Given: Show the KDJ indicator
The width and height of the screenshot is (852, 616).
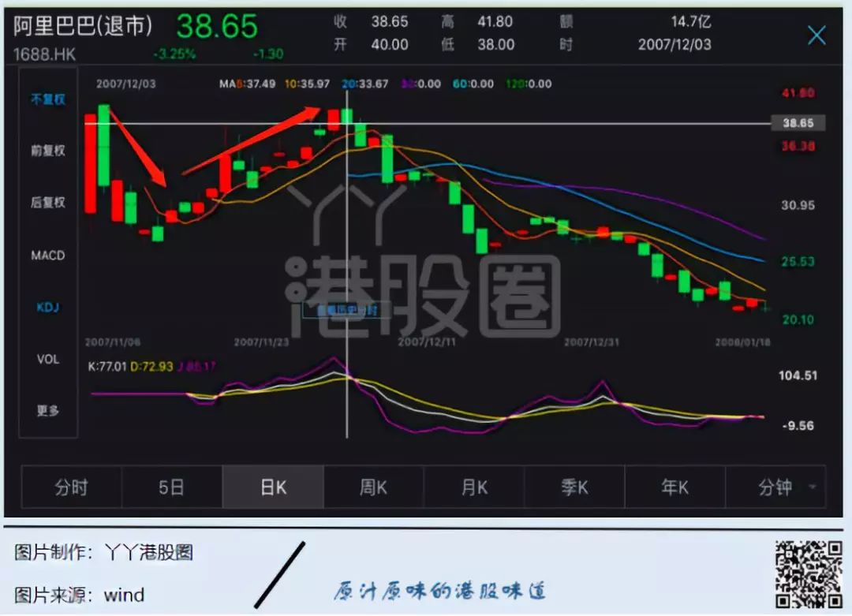Looking at the screenshot, I should tap(48, 308).
